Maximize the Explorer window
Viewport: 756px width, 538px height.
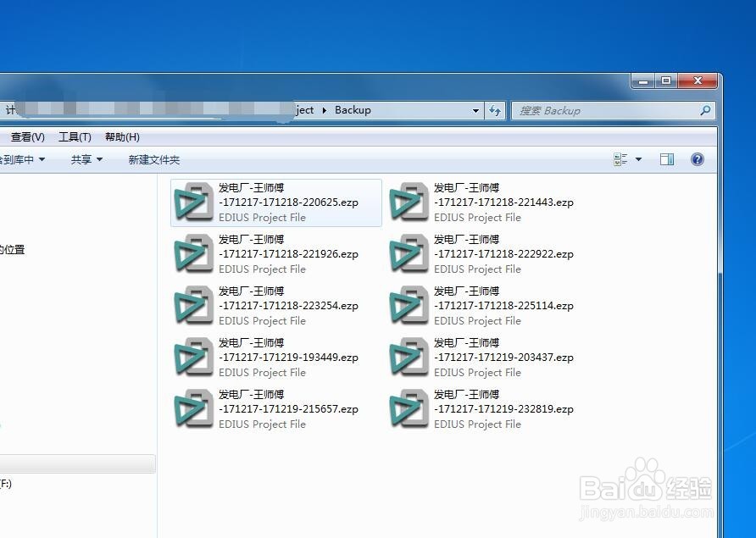[x=666, y=81]
